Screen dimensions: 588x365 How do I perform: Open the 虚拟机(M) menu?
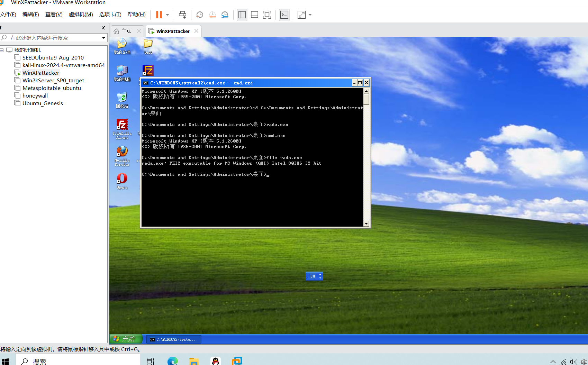coord(81,15)
